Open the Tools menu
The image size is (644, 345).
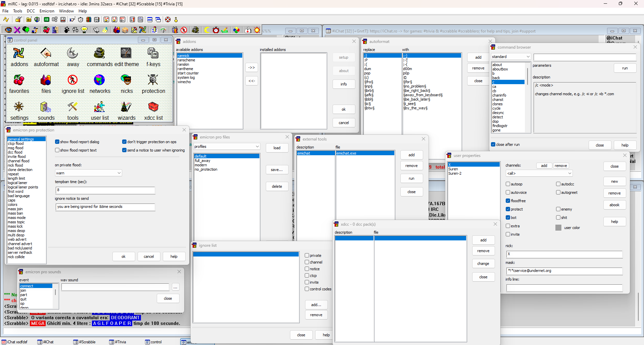[17, 11]
